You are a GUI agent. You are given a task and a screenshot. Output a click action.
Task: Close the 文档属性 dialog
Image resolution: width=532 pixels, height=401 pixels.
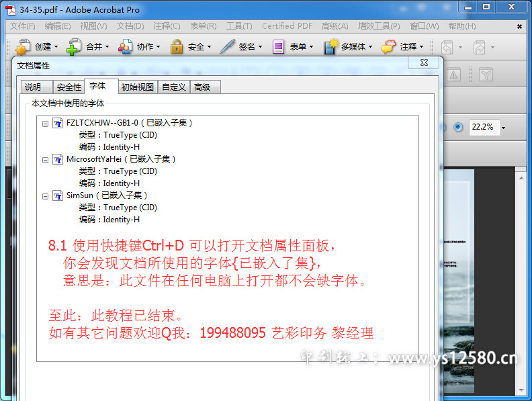(x=425, y=62)
